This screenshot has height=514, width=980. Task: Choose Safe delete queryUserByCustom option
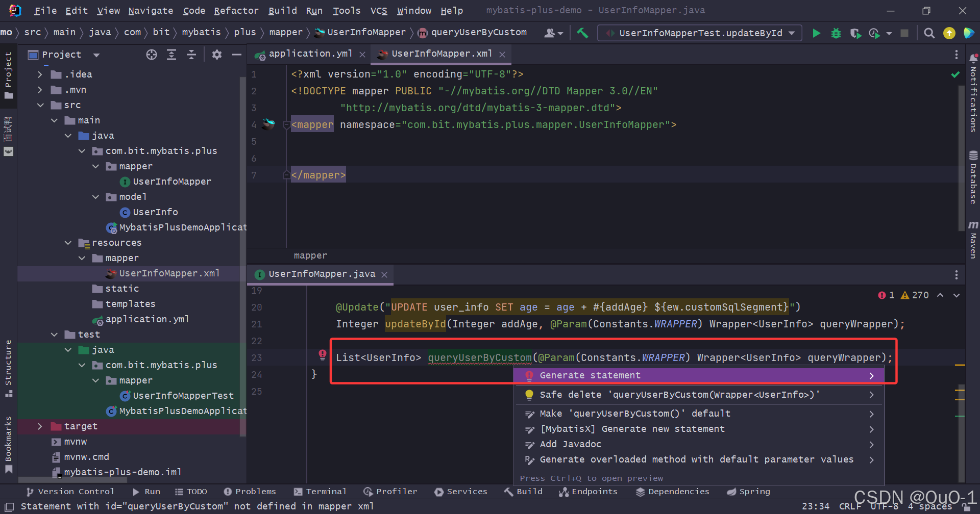pos(698,395)
